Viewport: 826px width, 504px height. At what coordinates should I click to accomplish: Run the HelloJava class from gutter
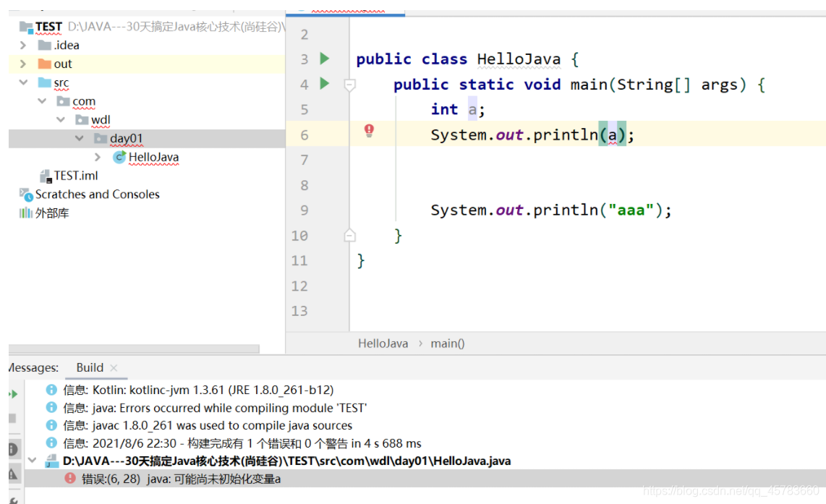click(325, 59)
